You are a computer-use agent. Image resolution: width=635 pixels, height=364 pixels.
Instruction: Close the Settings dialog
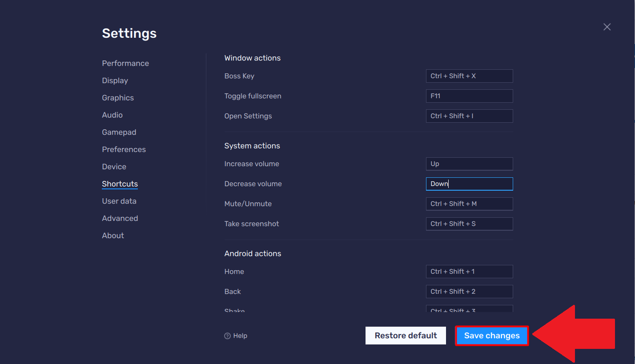pyautogui.click(x=607, y=27)
